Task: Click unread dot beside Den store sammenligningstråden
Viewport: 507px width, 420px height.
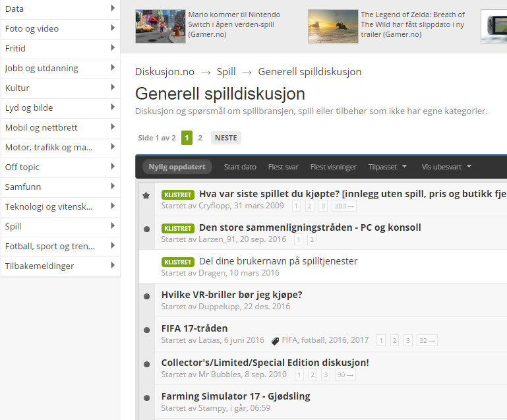Action: 146,229
